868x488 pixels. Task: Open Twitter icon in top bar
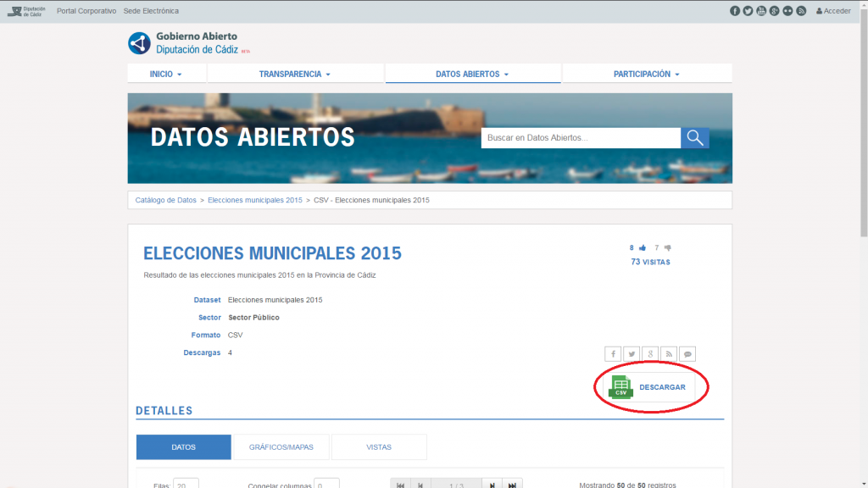748,11
